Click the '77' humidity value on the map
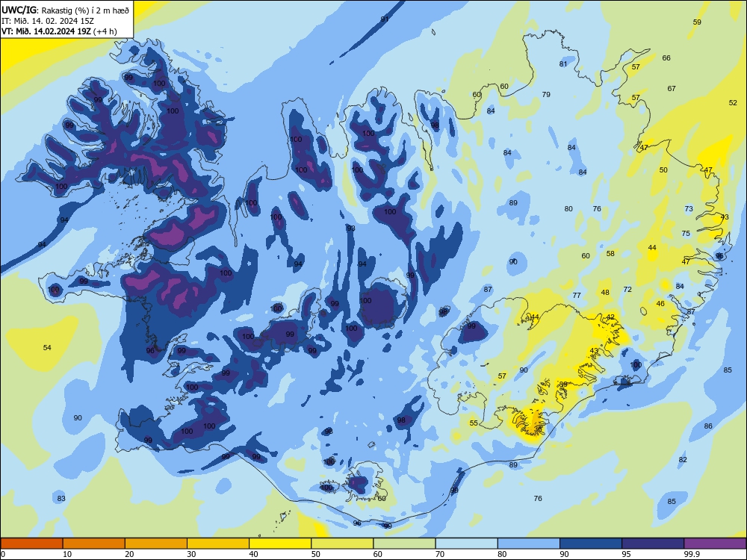Image resolution: width=747 pixels, height=560 pixels. (577, 295)
